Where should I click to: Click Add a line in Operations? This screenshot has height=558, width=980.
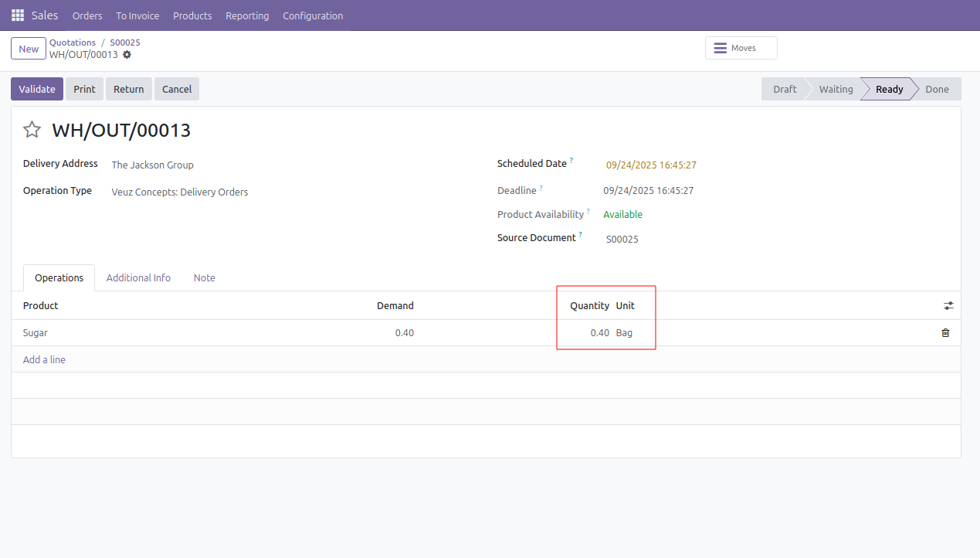pos(44,359)
